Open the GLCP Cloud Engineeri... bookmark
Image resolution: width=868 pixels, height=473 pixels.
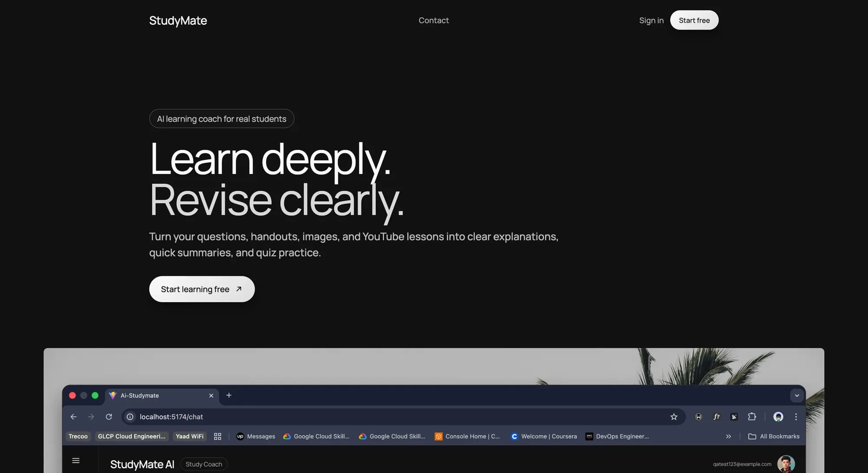click(132, 436)
